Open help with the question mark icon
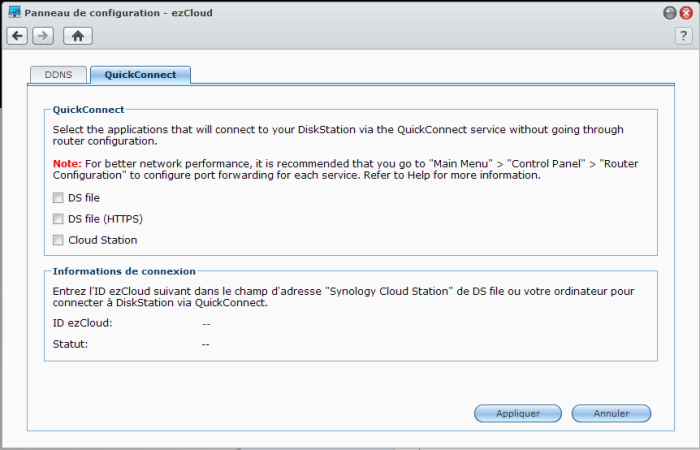This screenshot has width=700, height=450. [x=684, y=36]
